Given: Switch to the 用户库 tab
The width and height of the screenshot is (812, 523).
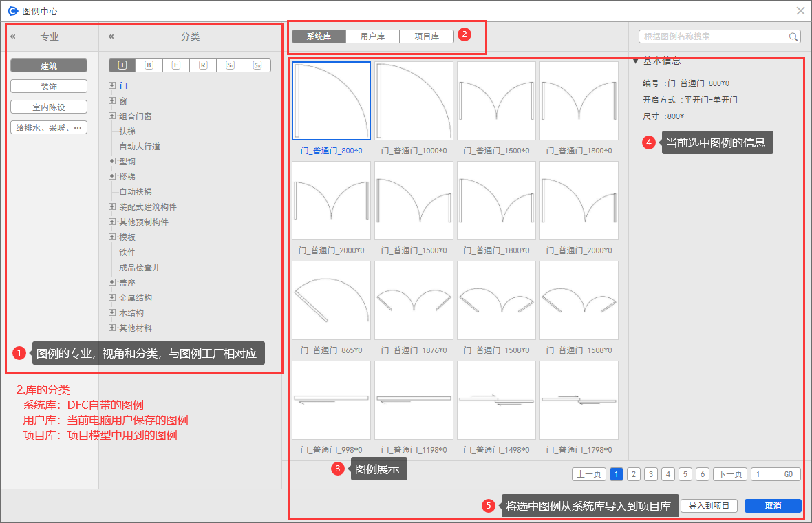Looking at the screenshot, I should click(x=372, y=36).
